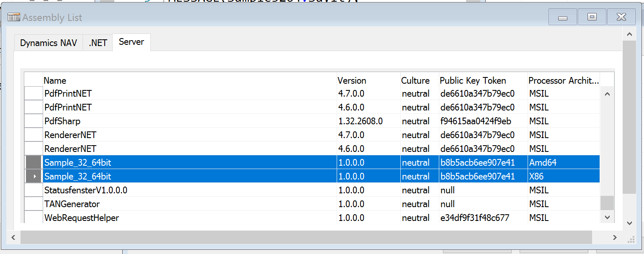644x254 pixels.
Task: Click the row header of PdfPrintNET 4.7.0.0
Action: [x=33, y=94]
